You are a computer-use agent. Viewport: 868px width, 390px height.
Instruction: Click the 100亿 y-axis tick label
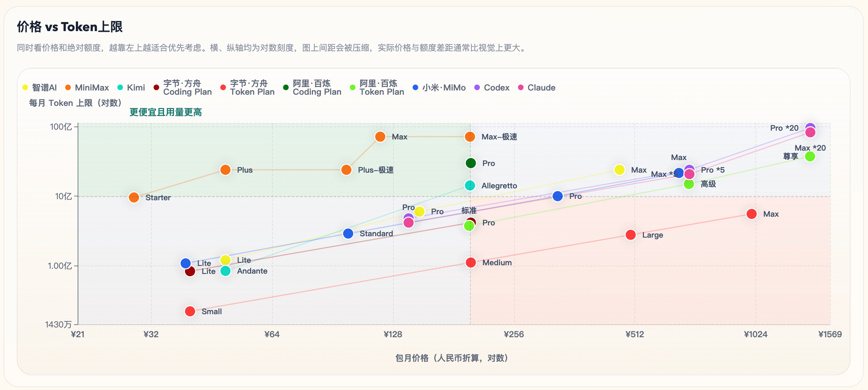61,127
